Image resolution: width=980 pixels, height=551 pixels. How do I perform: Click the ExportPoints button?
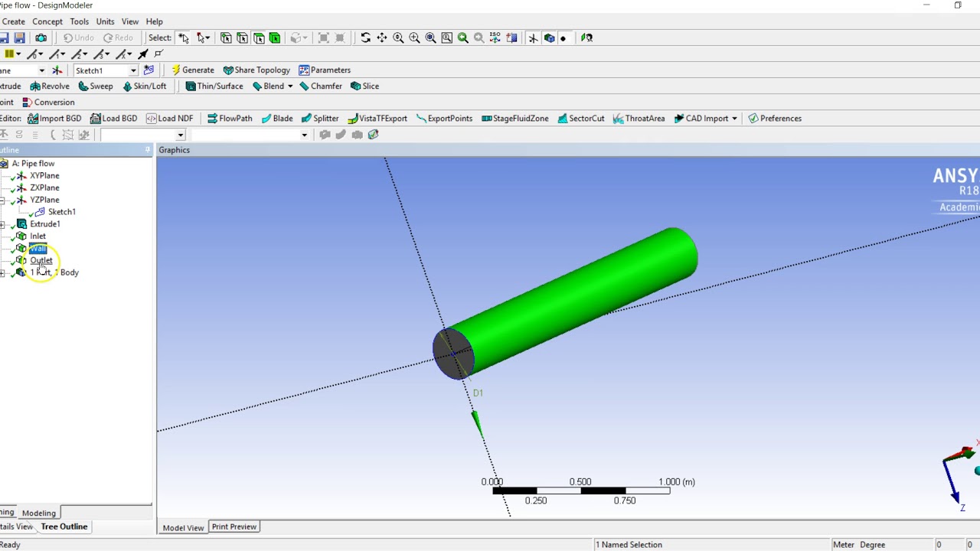444,119
